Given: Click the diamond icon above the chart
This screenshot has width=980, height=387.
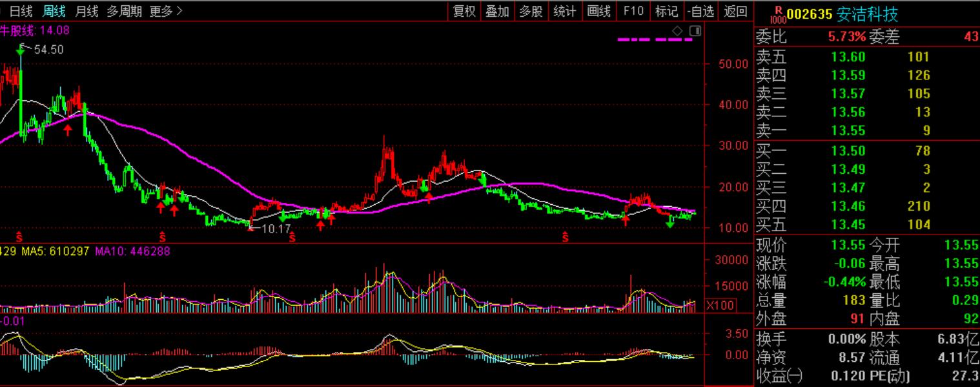Looking at the screenshot, I should point(677,30).
